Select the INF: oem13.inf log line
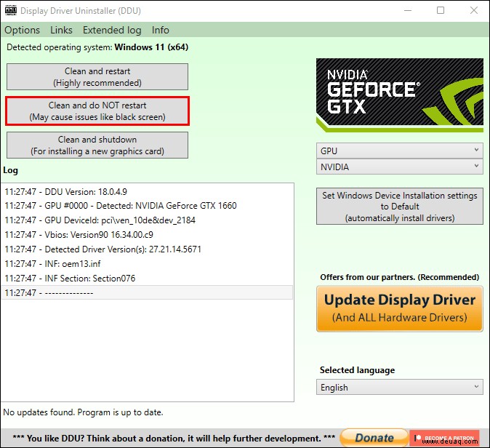The image size is (490, 448). [147, 263]
